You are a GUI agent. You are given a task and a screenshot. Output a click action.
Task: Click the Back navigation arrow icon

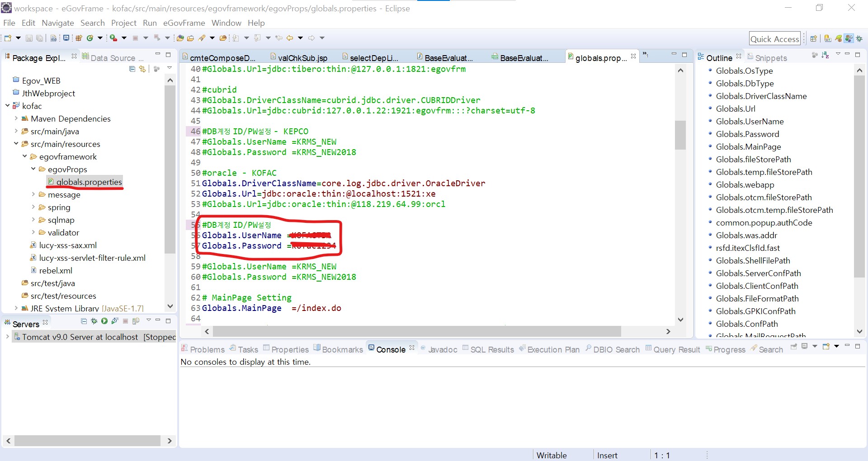[x=290, y=38]
